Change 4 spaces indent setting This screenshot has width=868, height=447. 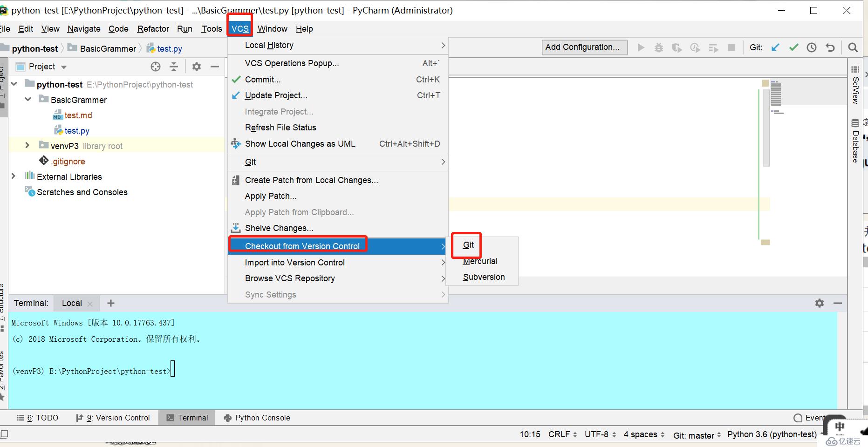pyautogui.click(x=644, y=434)
